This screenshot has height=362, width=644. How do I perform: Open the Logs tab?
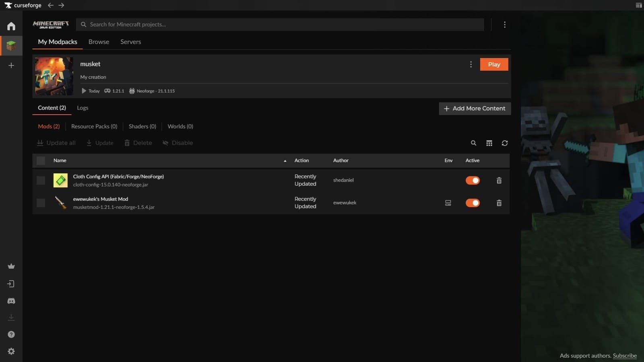83,108
